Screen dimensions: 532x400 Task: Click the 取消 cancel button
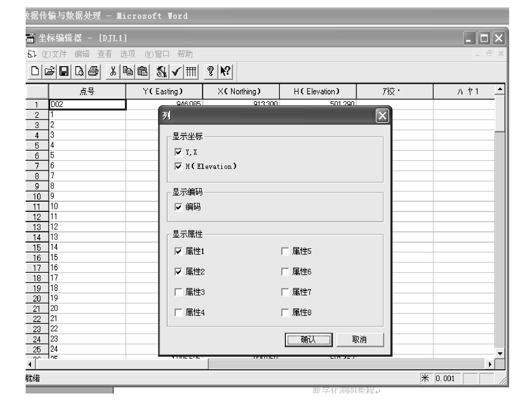360,340
